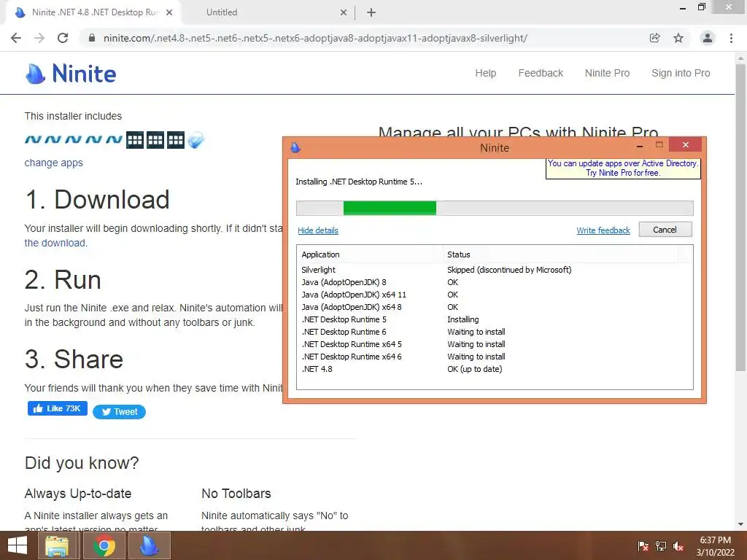The image size is (747, 560).
Task: Click the share page icon in address bar
Action: pyautogui.click(x=654, y=38)
